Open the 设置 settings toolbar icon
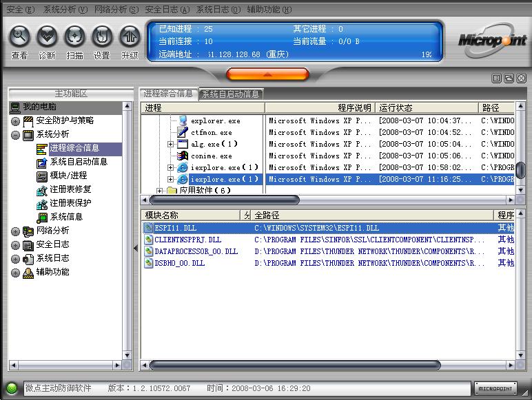 click(102, 36)
